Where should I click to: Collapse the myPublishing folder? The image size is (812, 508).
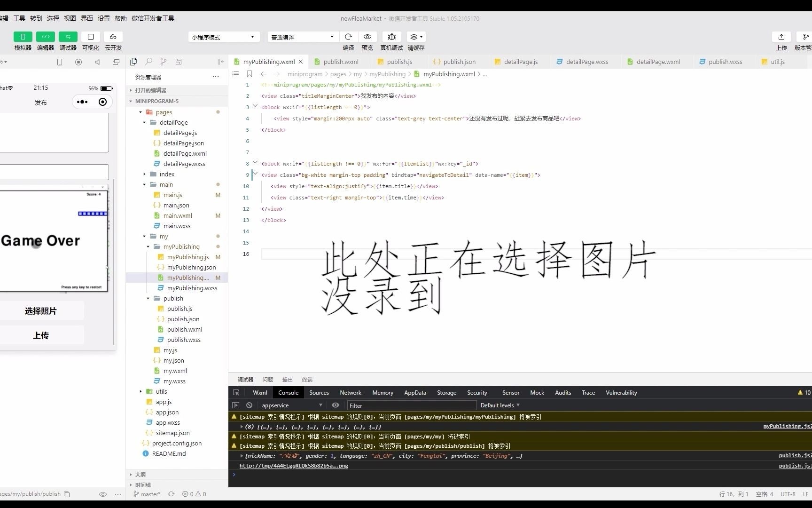[x=148, y=247]
